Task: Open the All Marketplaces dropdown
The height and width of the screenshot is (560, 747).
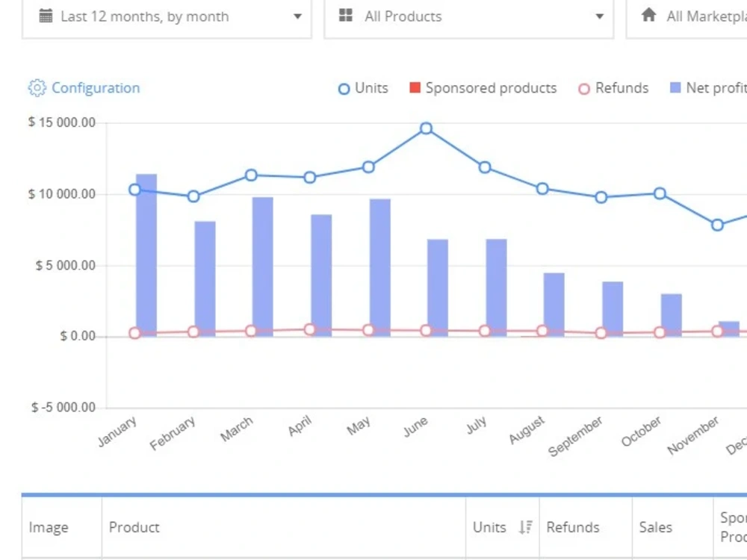Action: tap(687, 17)
